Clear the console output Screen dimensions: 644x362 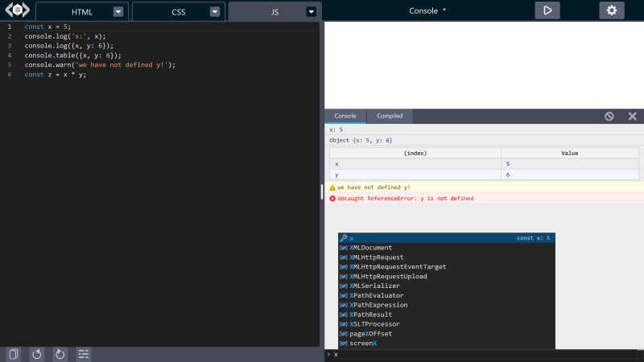609,116
